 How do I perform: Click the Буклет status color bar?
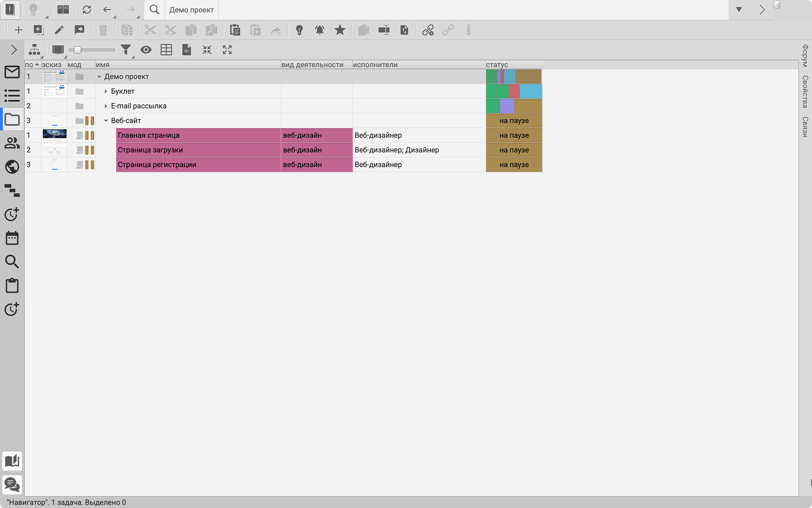click(x=514, y=91)
